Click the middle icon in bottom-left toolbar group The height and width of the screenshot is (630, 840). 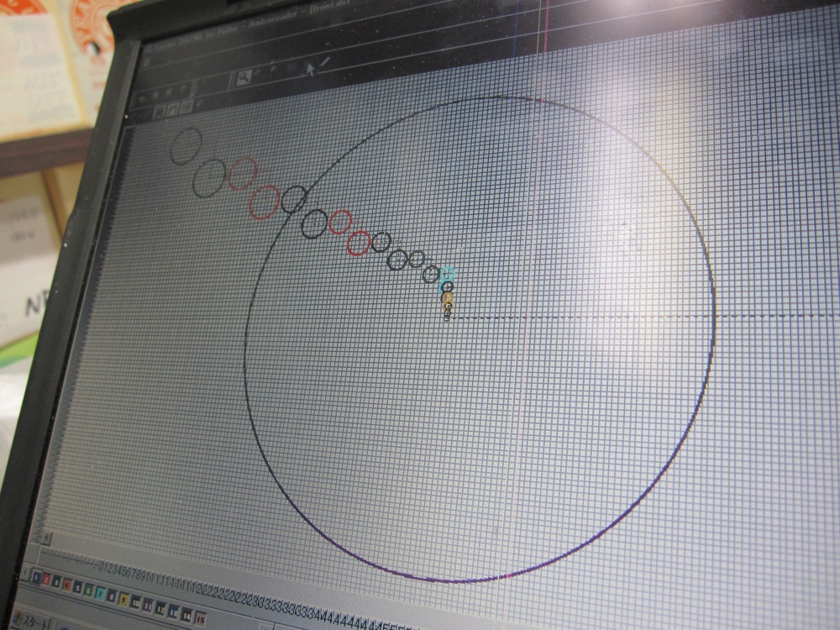pos(172,109)
